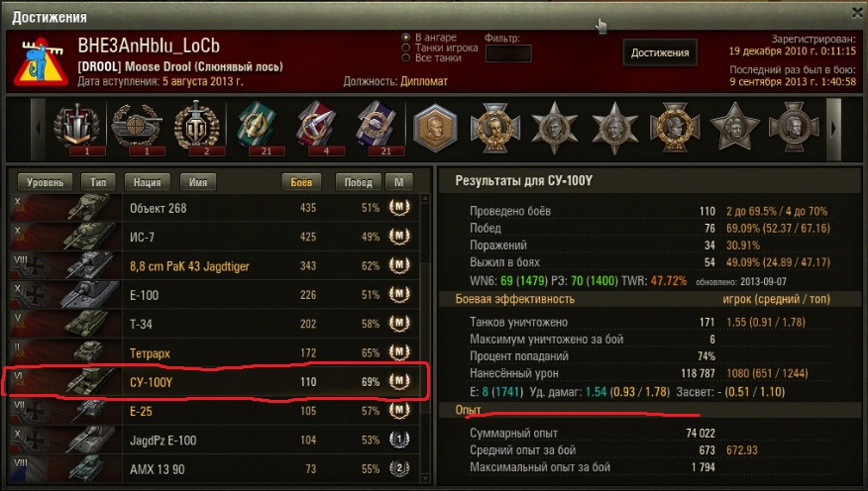The width and height of the screenshot is (868, 491).
Task: Select the 8,8 cm PaK 43 Jagdtiger row
Action: tap(215, 265)
